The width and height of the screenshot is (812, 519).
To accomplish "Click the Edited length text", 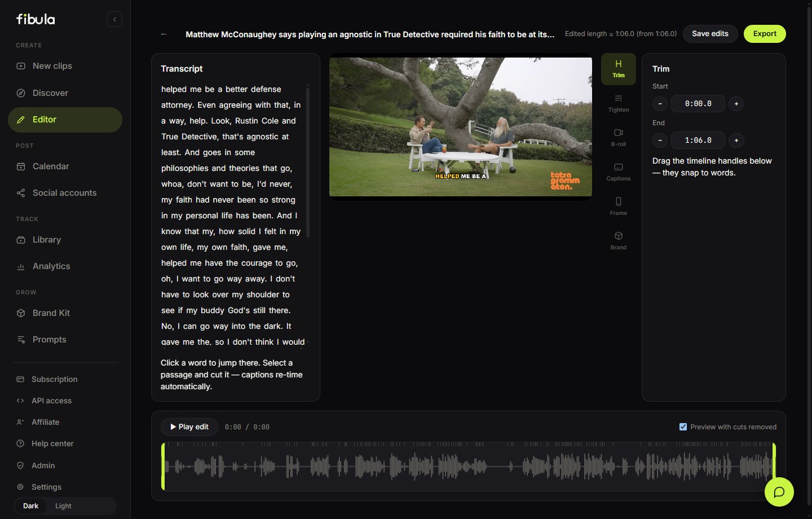I will (621, 34).
